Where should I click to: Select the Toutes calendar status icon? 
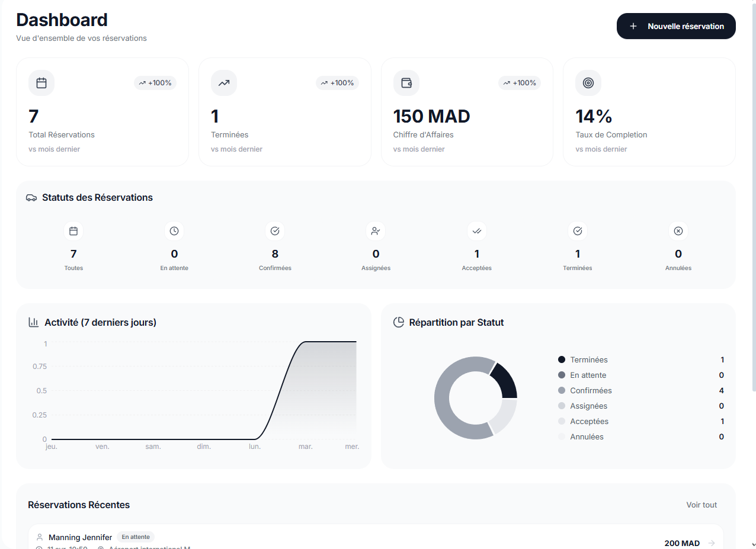point(73,231)
